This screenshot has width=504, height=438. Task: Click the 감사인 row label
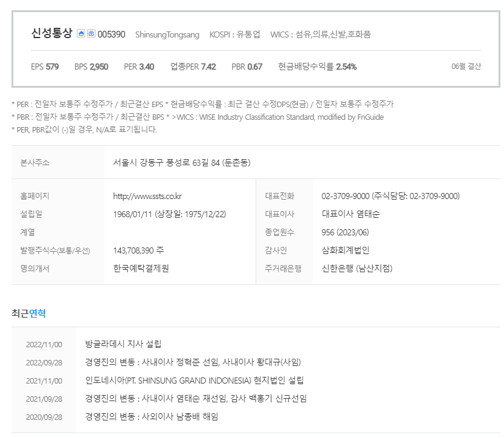[x=276, y=250]
